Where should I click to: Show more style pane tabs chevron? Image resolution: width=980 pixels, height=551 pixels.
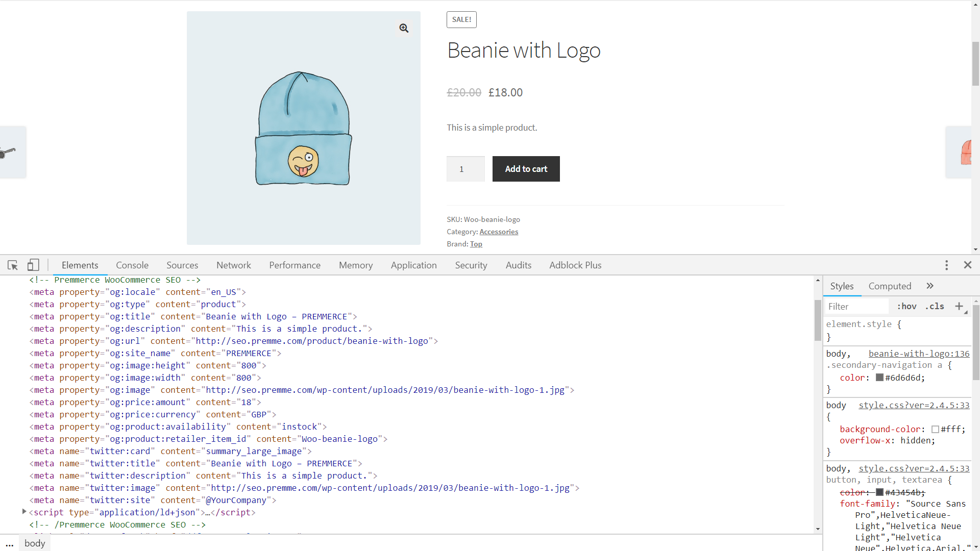click(930, 286)
